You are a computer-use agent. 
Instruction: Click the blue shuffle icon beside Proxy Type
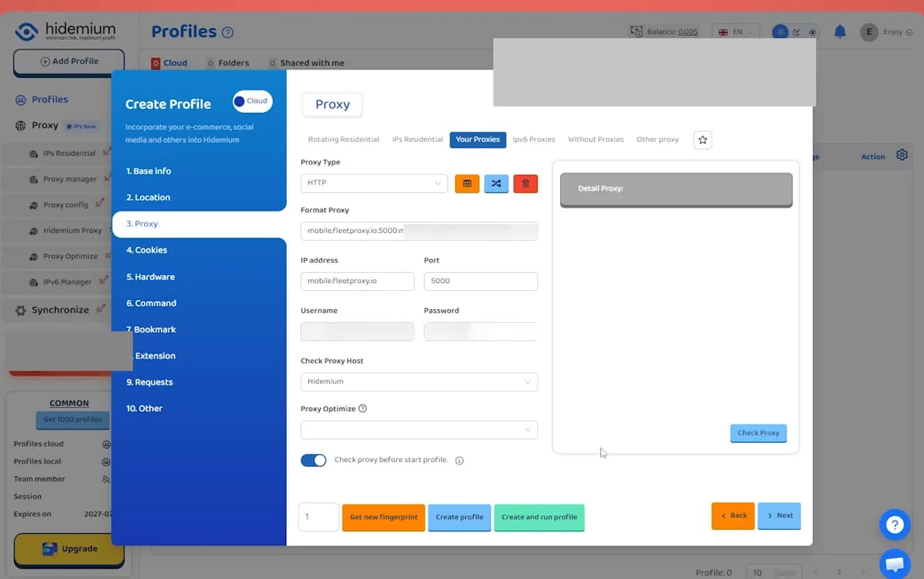[x=496, y=183]
